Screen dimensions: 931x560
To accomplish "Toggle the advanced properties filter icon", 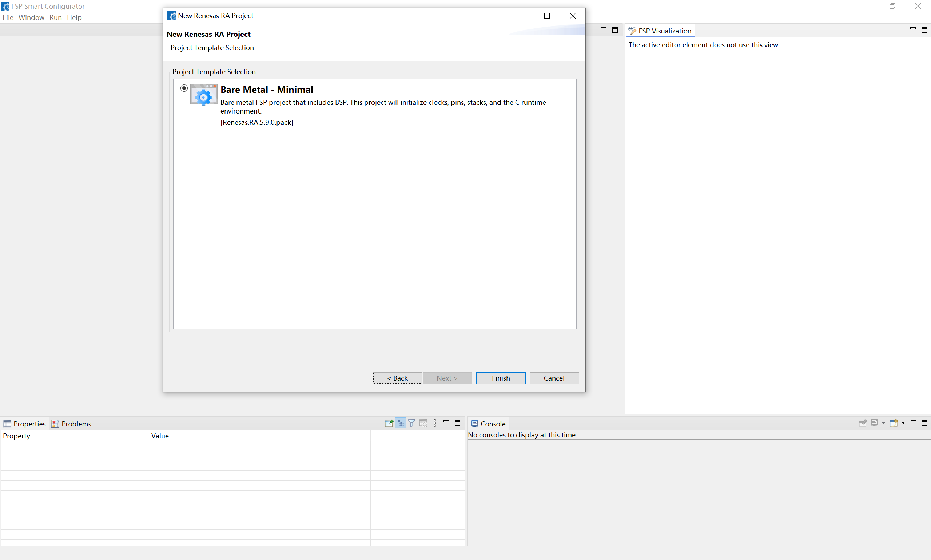I will coord(412,423).
